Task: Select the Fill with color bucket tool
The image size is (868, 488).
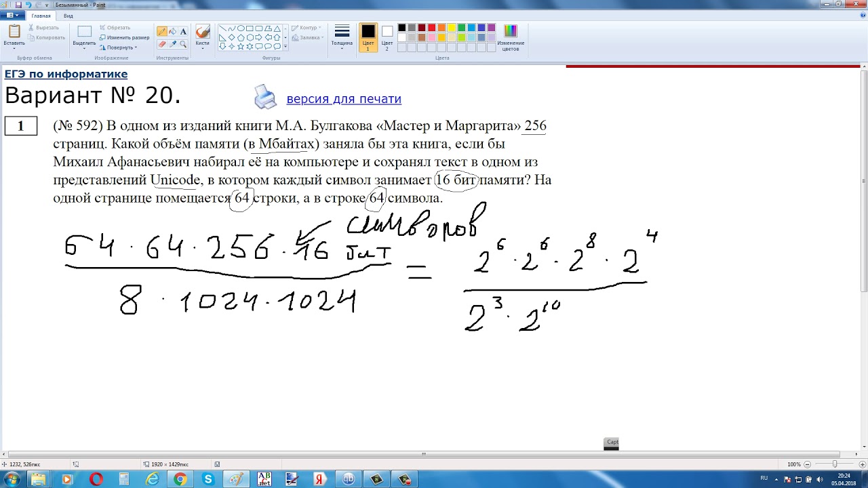Action: tap(172, 31)
